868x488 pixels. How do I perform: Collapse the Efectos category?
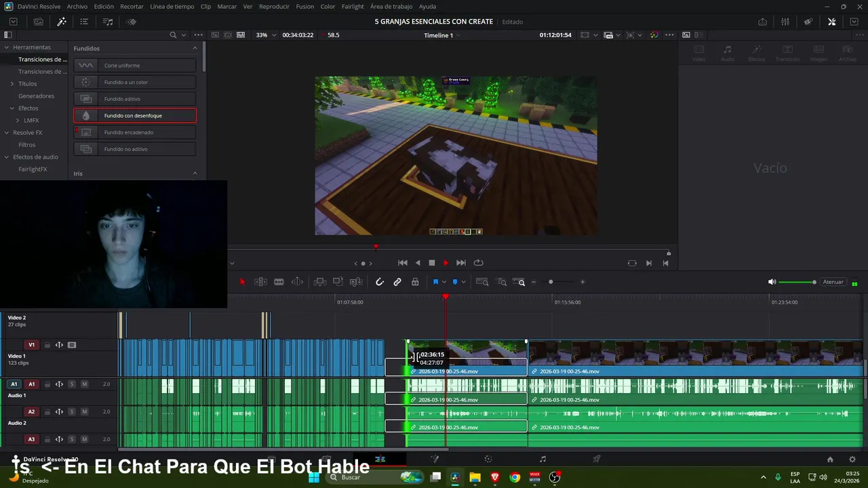[12, 108]
